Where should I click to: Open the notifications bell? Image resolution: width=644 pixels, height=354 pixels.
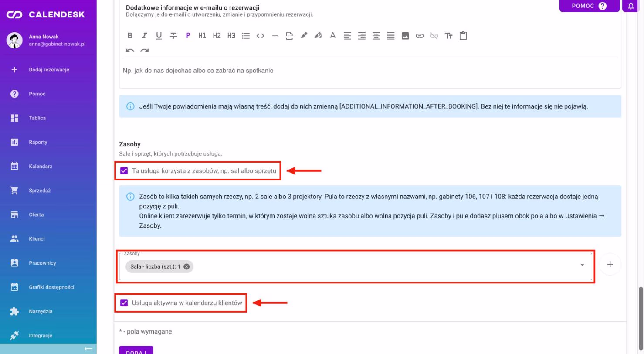coord(631,6)
